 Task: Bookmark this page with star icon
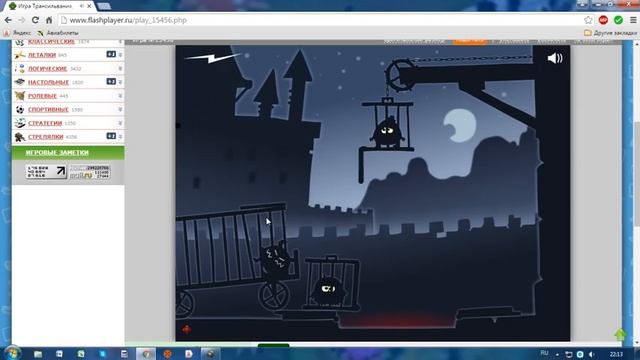point(588,20)
